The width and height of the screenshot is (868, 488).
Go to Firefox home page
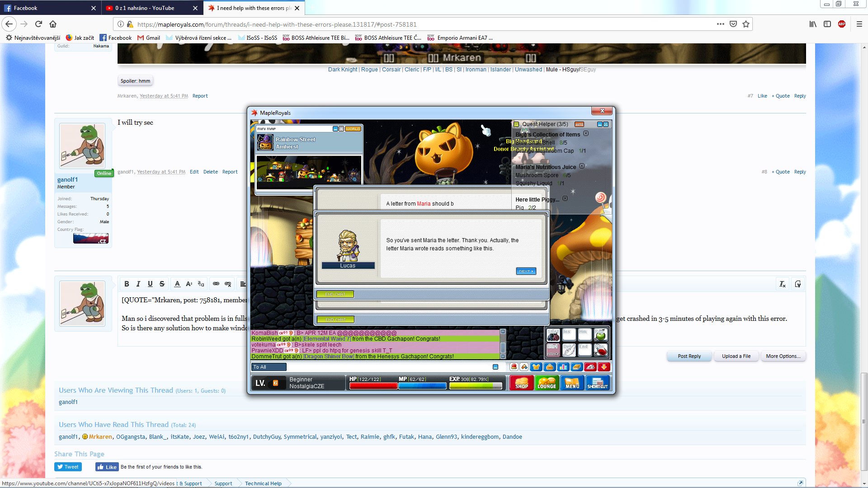[x=53, y=24]
